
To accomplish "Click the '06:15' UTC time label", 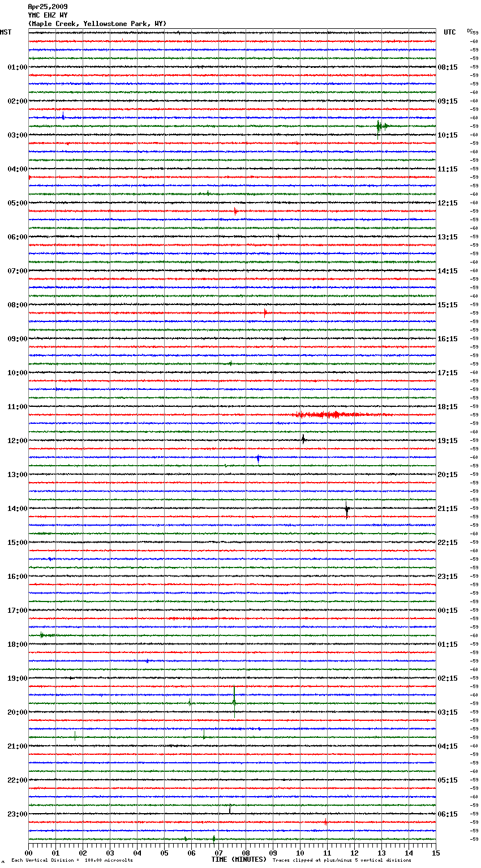I will (448, 814).
